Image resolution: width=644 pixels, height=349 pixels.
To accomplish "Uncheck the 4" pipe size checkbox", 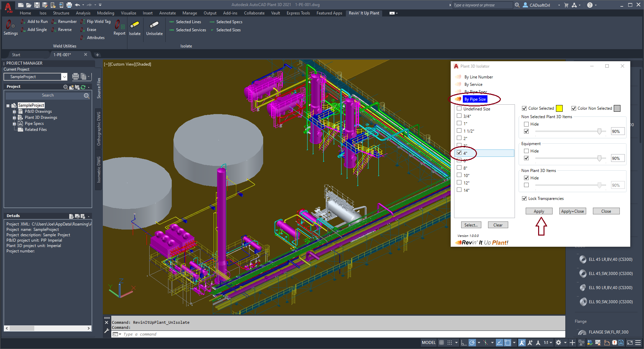I will tap(459, 153).
